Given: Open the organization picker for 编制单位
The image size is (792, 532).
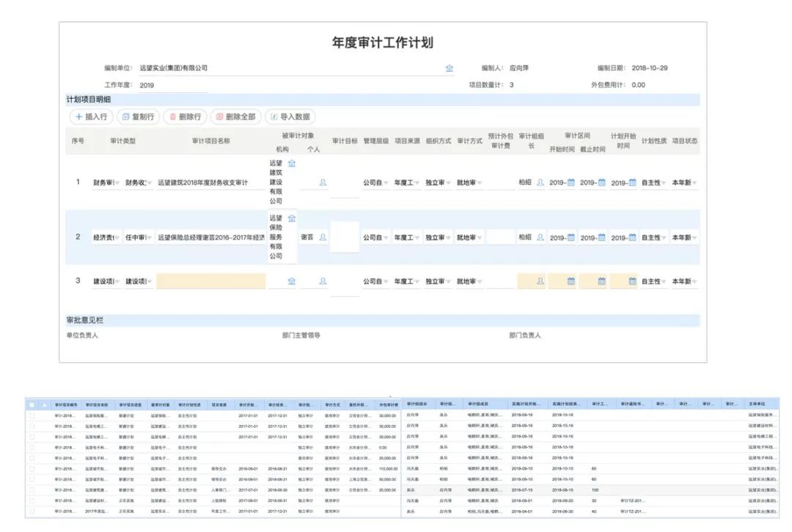Looking at the screenshot, I should coord(449,68).
